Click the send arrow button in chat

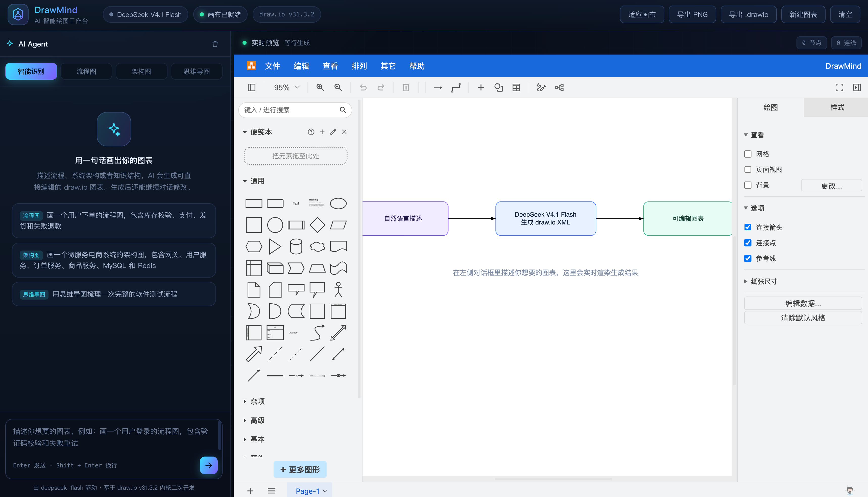209,465
